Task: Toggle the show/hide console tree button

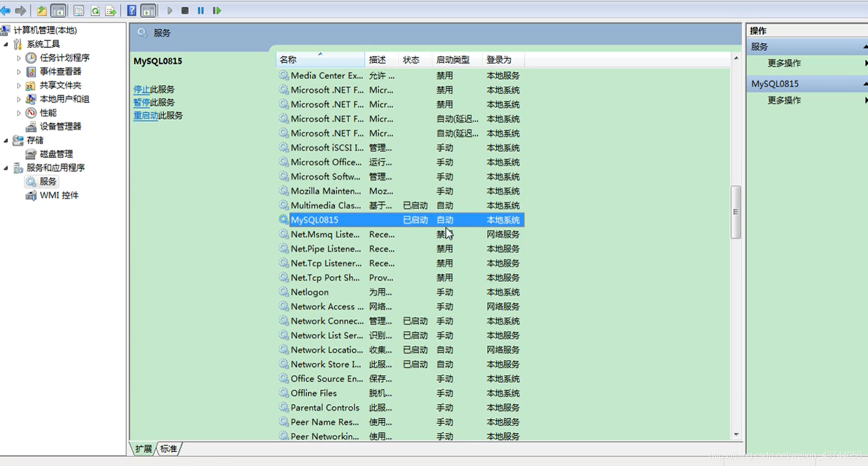Action: (x=58, y=11)
